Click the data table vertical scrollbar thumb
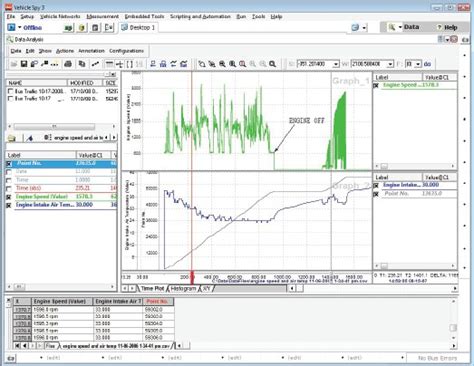The height and width of the screenshot is (366, 474). click(x=453, y=328)
